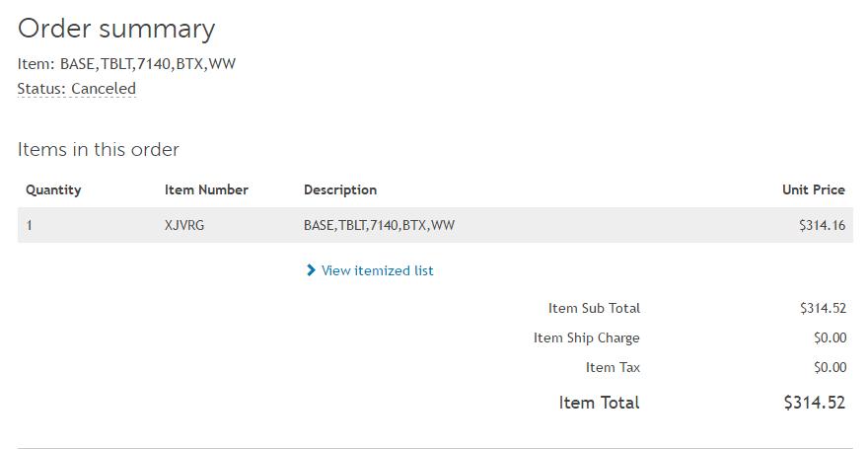This screenshot has width=868, height=449.
Task: Click the Order summary heading
Action: pos(116,29)
